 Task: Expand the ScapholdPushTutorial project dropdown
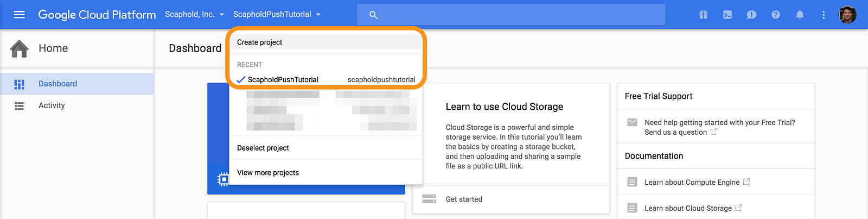click(x=277, y=15)
